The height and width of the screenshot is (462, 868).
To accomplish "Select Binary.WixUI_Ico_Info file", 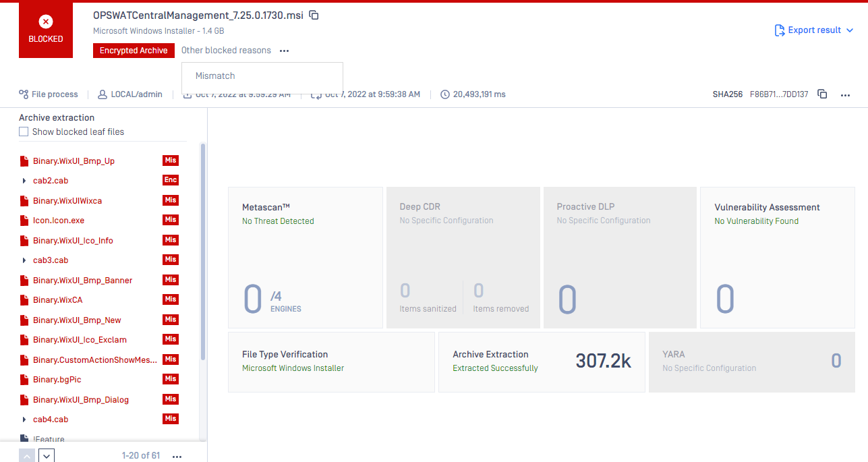I will click(x=73, y=241).
